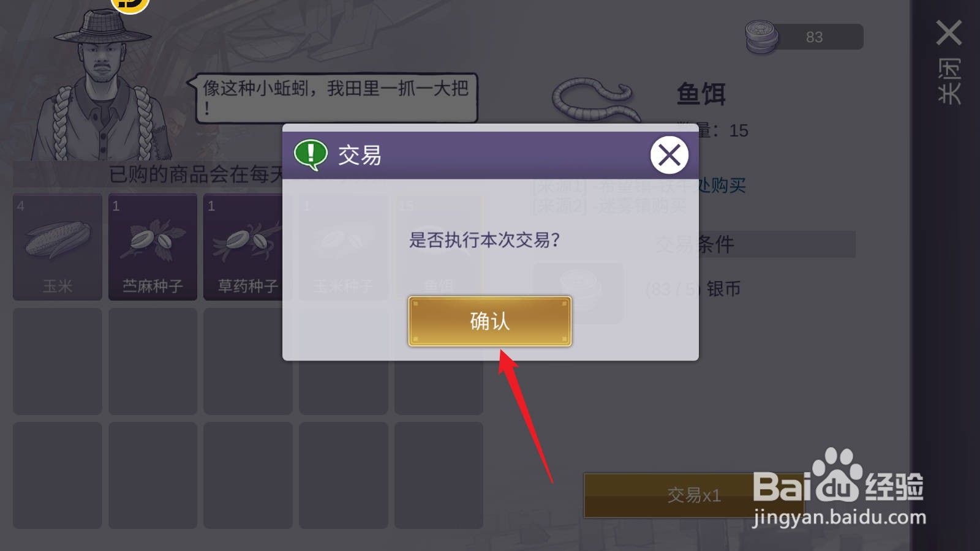This screenshot has height=551, width=980.
Task: Close the 交易 dialog with X
Action: (x=669, y=155)
